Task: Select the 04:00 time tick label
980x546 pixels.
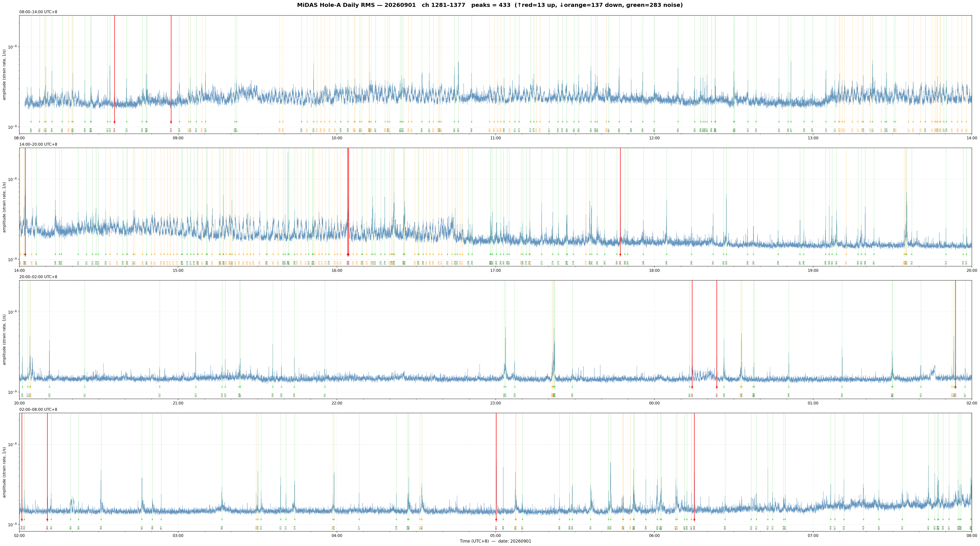Action: 337,536
